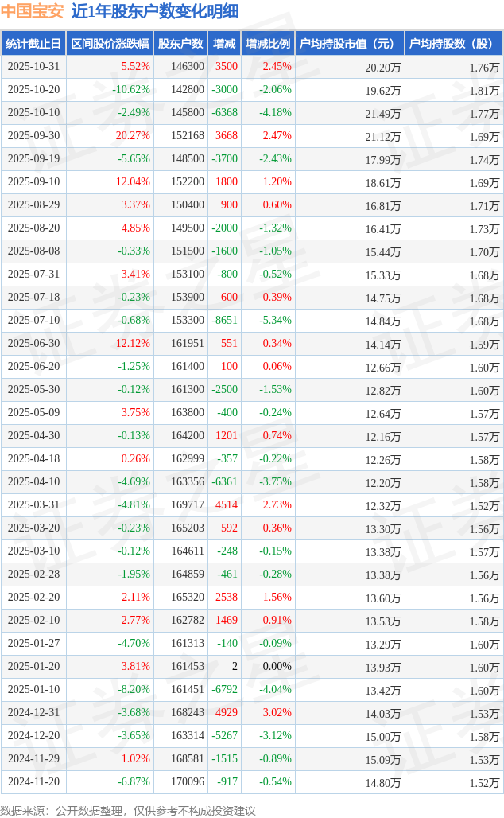Click the 户均持股市值（元） column header
504x818 pixels.
coord(350,44)
